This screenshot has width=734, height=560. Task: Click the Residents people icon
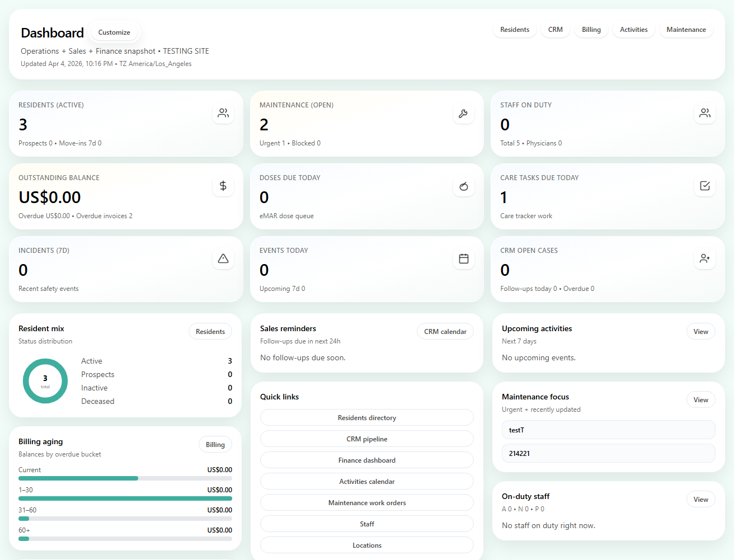click(x=223, y=113)
